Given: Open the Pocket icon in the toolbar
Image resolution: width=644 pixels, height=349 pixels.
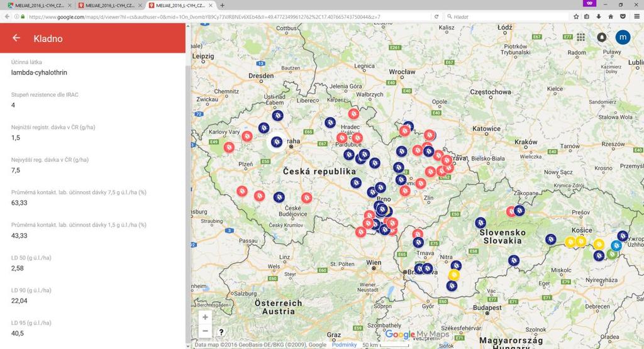Looking at the screenshot, I should pyautogui.click(x=623, y=17).
